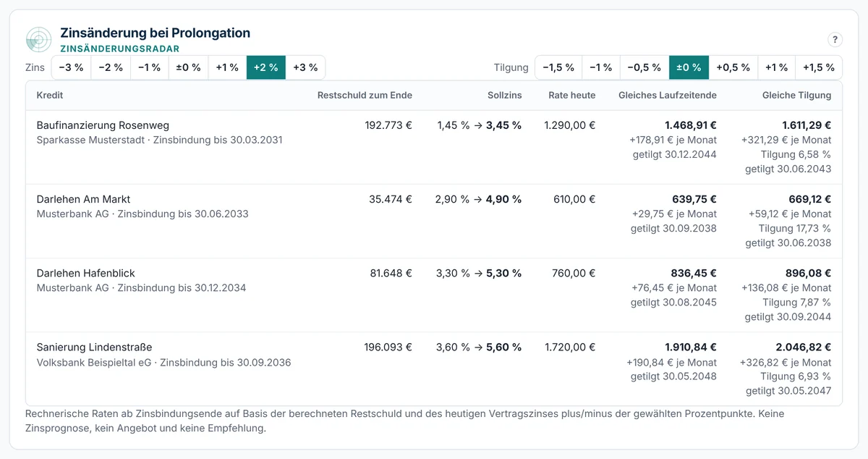The height and width of the screenshot is (459, 868).
Task: Click Rate heute 760,00 €
Action: (574, 273)
